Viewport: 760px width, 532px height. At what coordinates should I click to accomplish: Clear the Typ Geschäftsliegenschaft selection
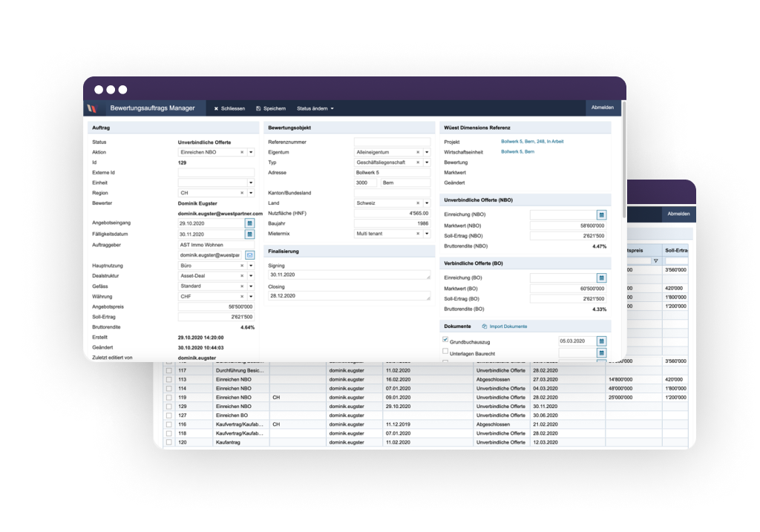418,162
